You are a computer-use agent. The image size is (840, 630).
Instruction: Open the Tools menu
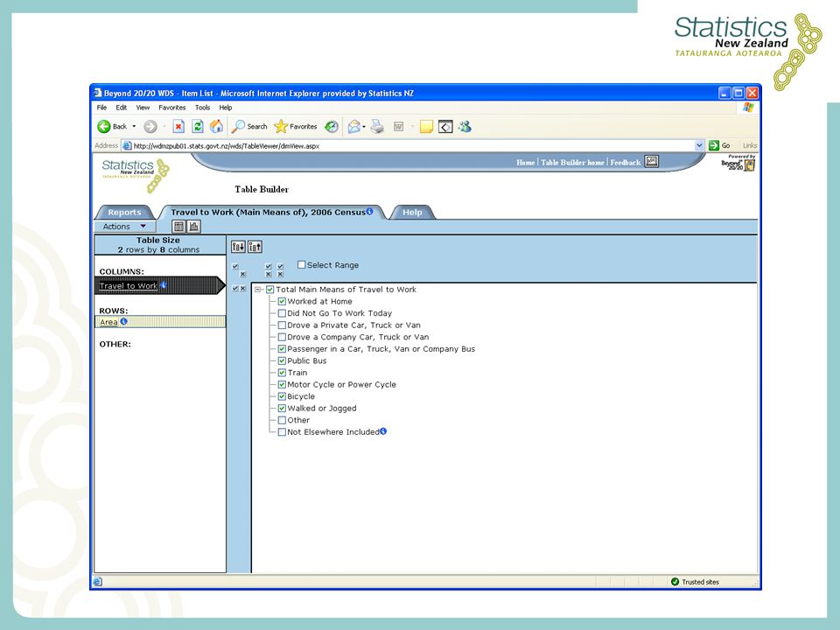[202, 107]
